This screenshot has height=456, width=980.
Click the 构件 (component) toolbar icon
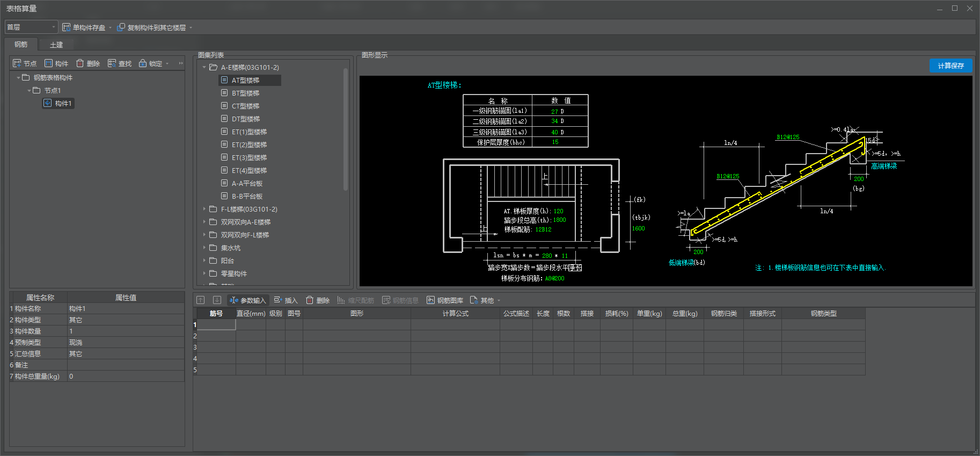tap(49, 63)
